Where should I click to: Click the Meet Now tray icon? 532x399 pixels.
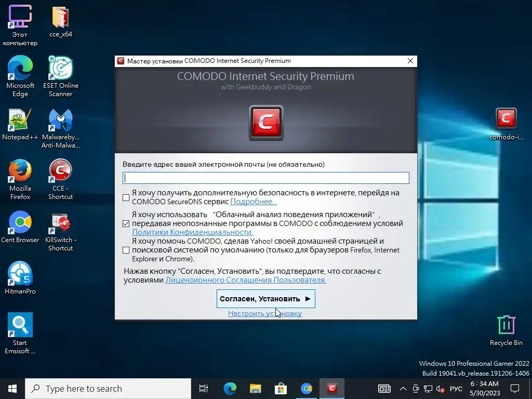415,389
